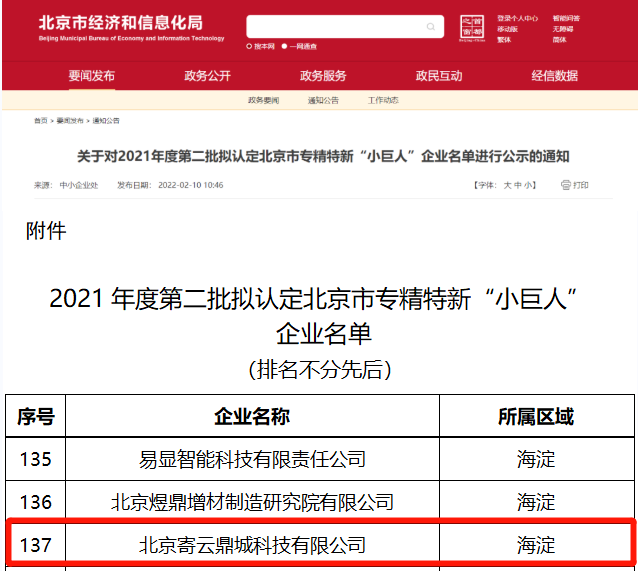Screen dimensions: 638x571
Task: Open the 智能问答 link in header
Action: click(x=566, y=18)
